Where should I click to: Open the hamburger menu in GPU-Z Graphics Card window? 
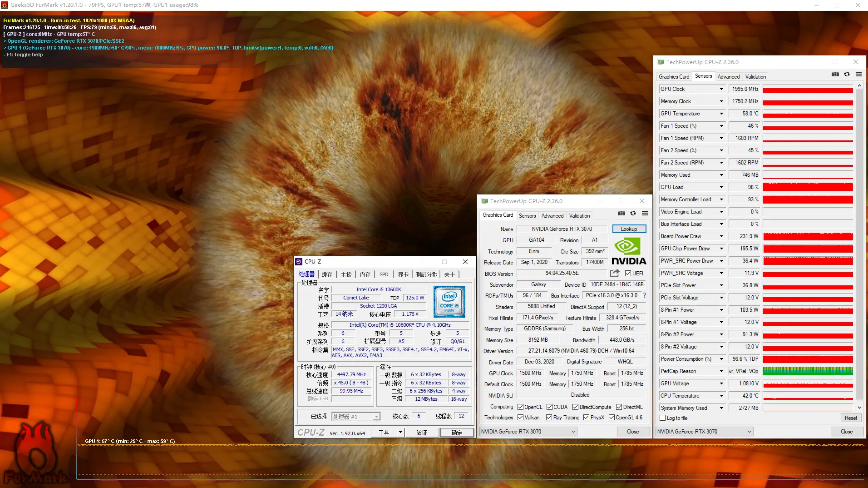[x=645, y=213]
